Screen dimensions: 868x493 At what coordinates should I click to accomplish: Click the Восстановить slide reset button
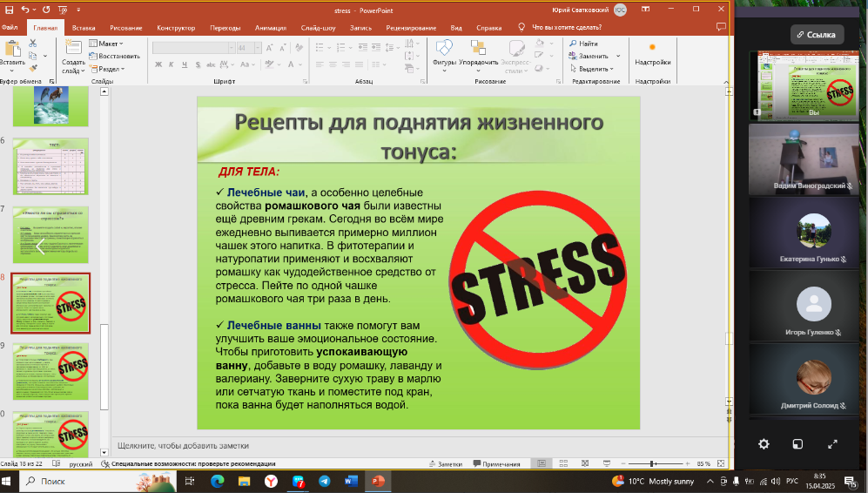[x=115, y=56]
